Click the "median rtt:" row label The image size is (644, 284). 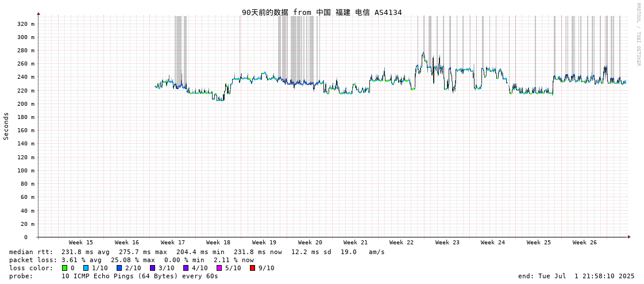[31, 252]
